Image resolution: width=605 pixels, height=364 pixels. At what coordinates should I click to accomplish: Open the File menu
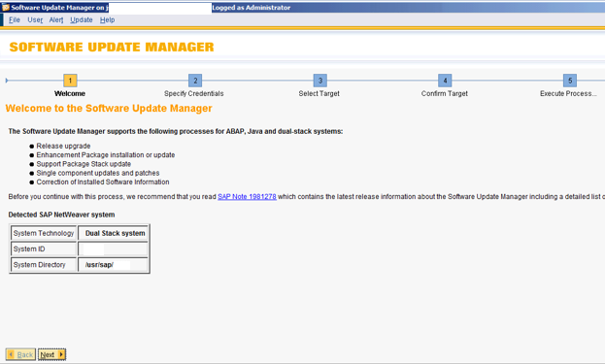(15, 19)
